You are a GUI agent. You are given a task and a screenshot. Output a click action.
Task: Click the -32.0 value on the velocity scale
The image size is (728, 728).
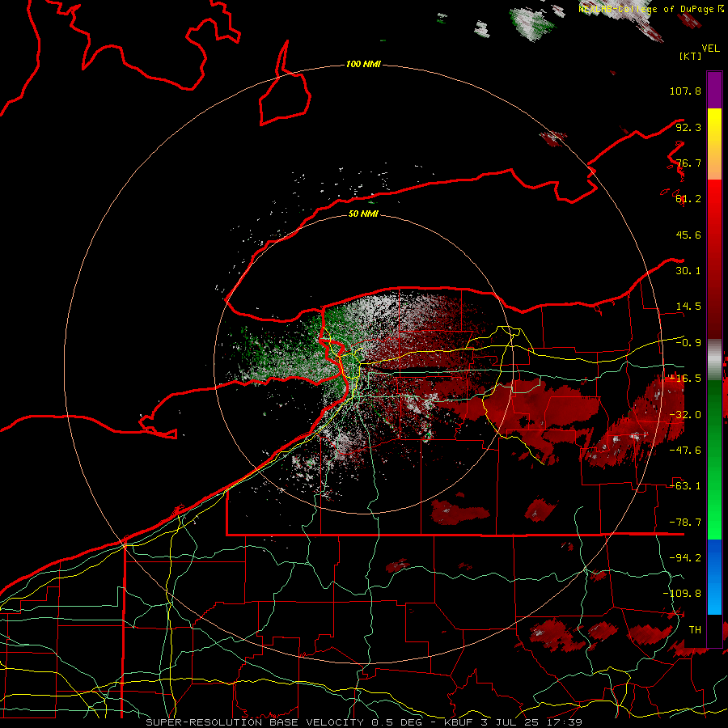[685, 415]
